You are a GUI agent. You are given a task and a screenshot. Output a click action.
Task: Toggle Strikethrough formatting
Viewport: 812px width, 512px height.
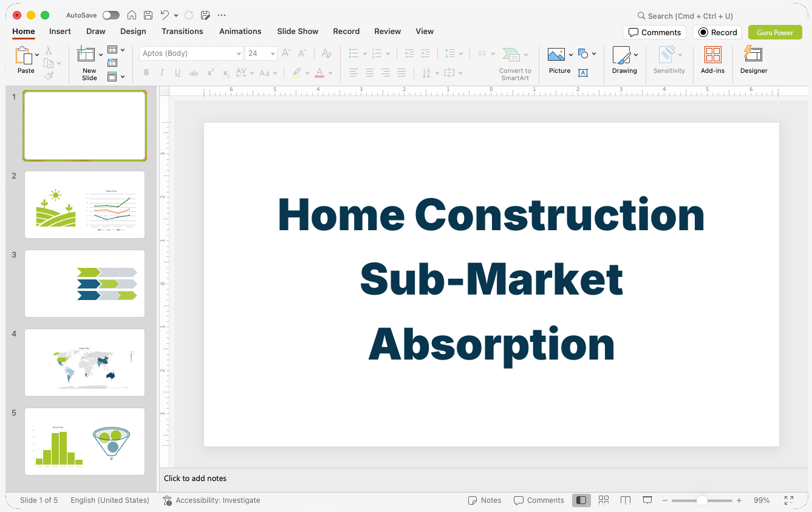click(194, 73)
